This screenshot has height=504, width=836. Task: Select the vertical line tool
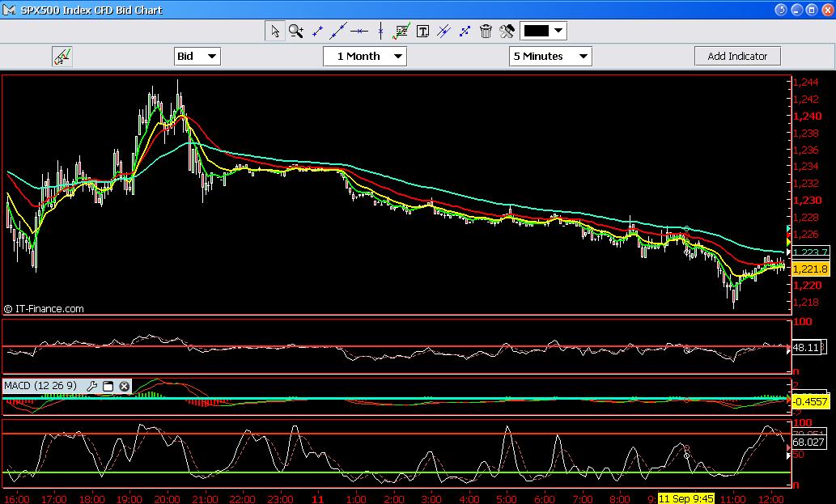pyautogui.click(x=380, y=31)
